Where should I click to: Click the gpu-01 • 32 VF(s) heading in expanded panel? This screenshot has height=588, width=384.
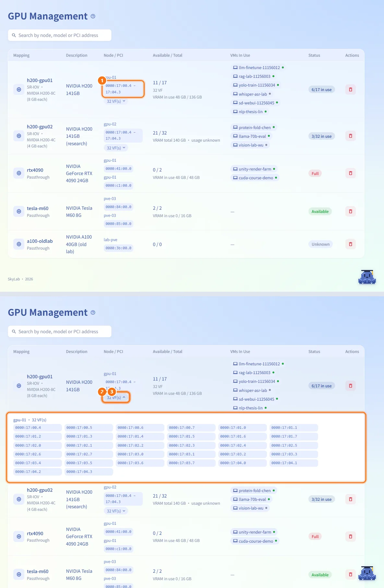pyautogui.click(x=30, y=420)
